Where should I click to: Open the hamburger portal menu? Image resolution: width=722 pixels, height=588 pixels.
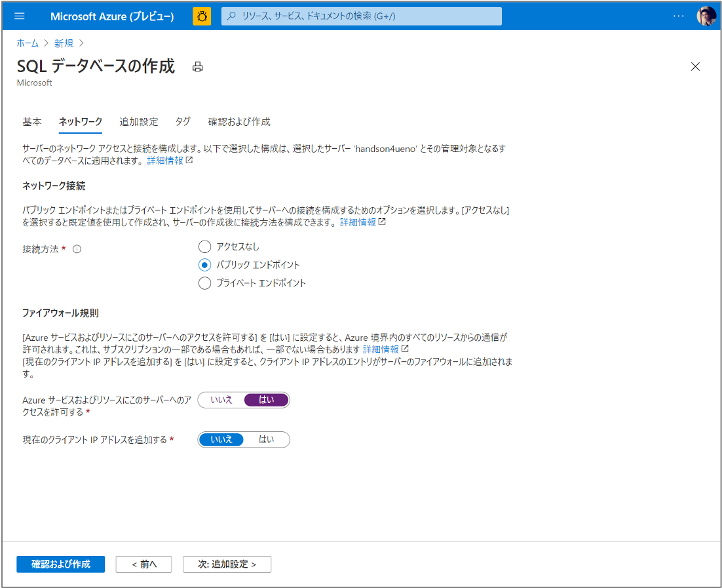19,16
